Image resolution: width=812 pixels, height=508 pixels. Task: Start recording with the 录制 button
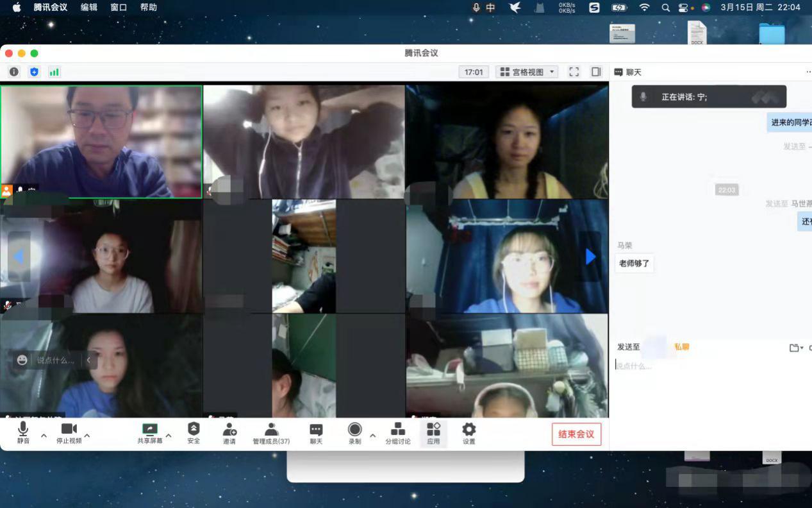354,430
